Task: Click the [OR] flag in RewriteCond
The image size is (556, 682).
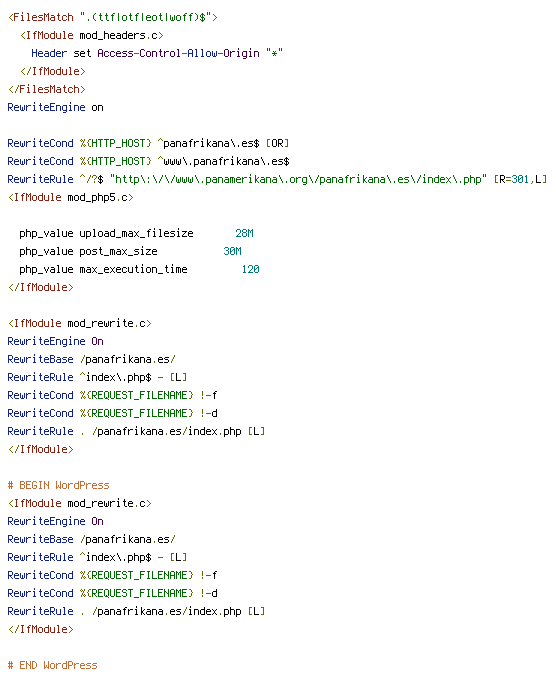Action: (278, 144)
